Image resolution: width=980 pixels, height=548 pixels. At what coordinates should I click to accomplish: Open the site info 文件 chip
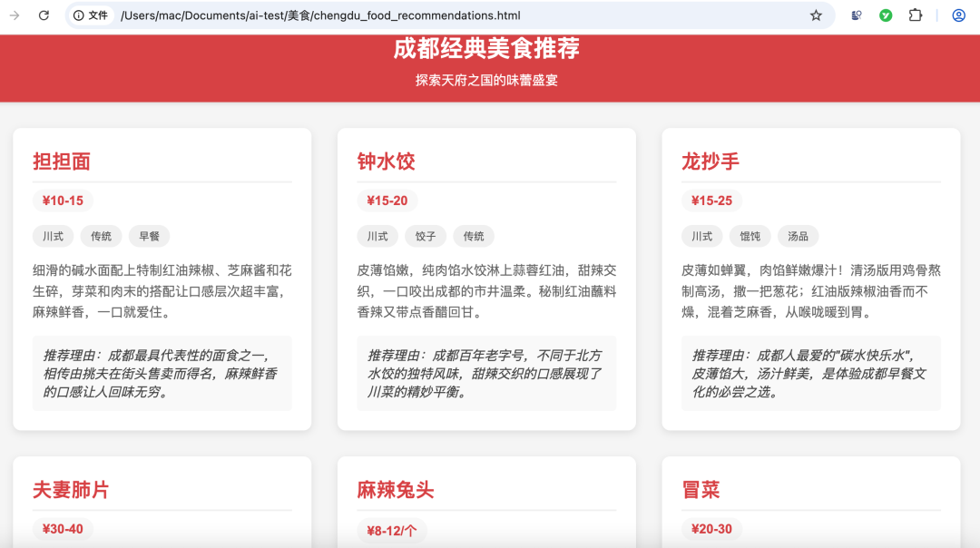(x=91, y=15)
